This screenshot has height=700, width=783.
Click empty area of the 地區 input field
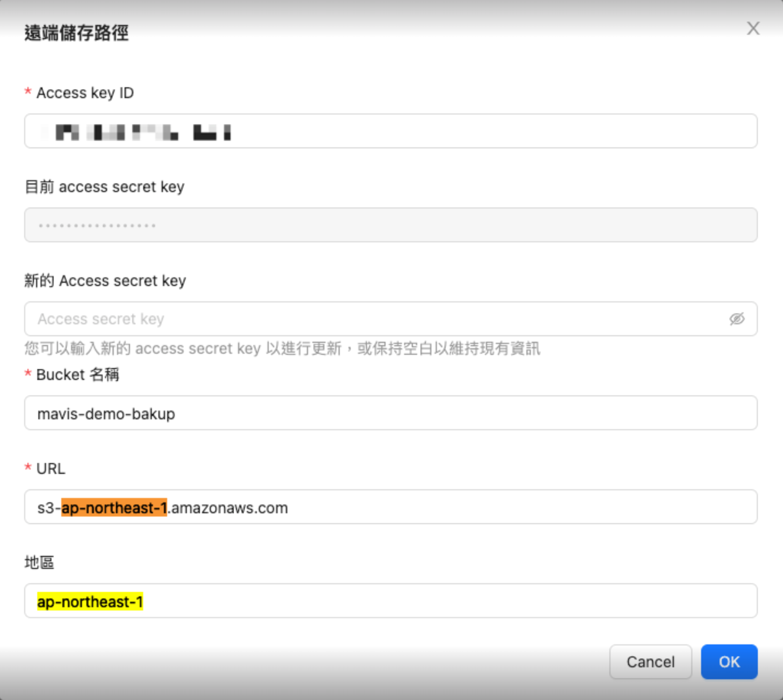click(x=421, y=601)
